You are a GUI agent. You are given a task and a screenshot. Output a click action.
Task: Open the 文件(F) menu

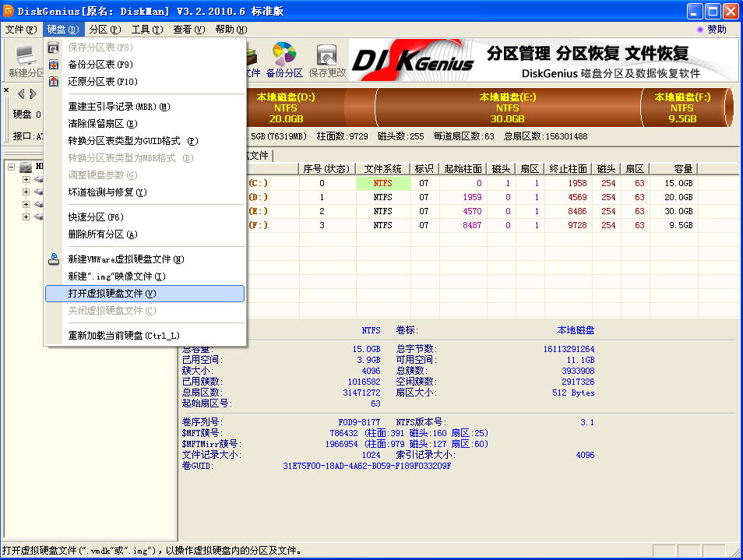pyautogui.click(x=21, y=30)
